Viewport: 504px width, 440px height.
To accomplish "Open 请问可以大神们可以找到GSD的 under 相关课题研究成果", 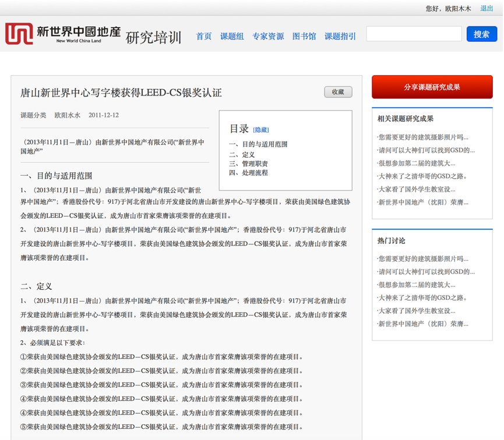I will click(426, 150).
